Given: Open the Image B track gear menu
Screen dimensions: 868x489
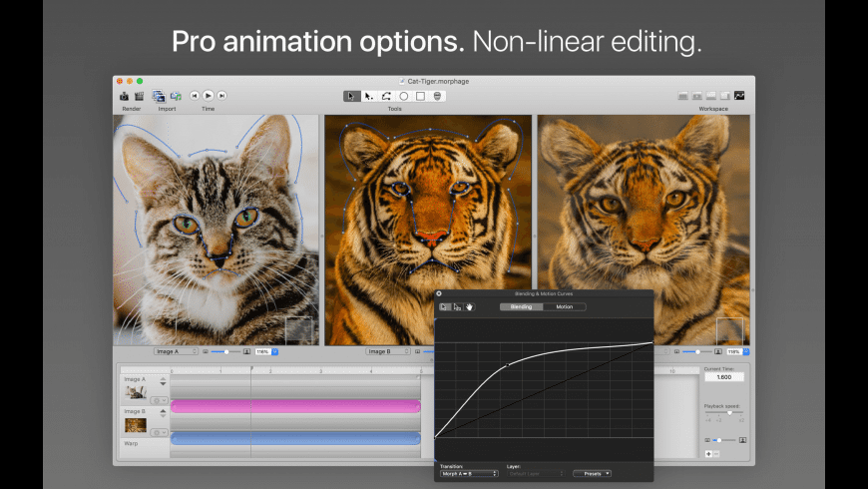Looking at the screenshot, I should [x=159, y=432].
